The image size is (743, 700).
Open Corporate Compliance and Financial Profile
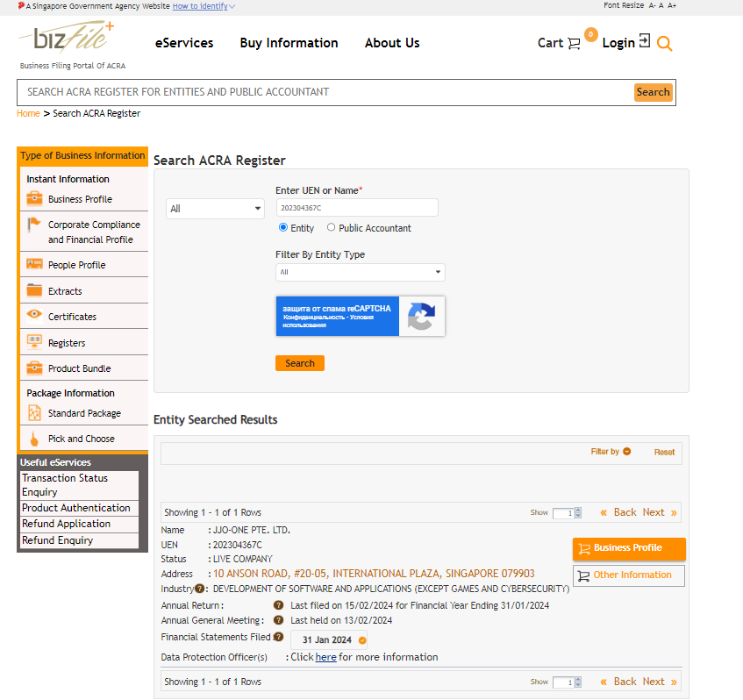(94, 232)
